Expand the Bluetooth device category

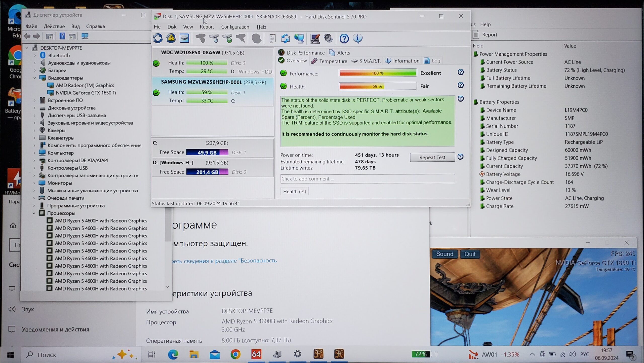click(35, 55)
